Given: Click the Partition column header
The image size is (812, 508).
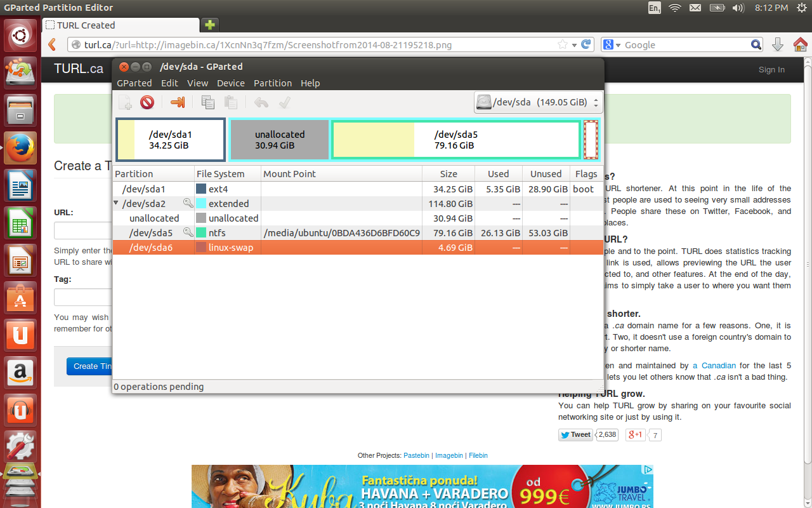Looking at the screenshot, I should click(154, 174).
